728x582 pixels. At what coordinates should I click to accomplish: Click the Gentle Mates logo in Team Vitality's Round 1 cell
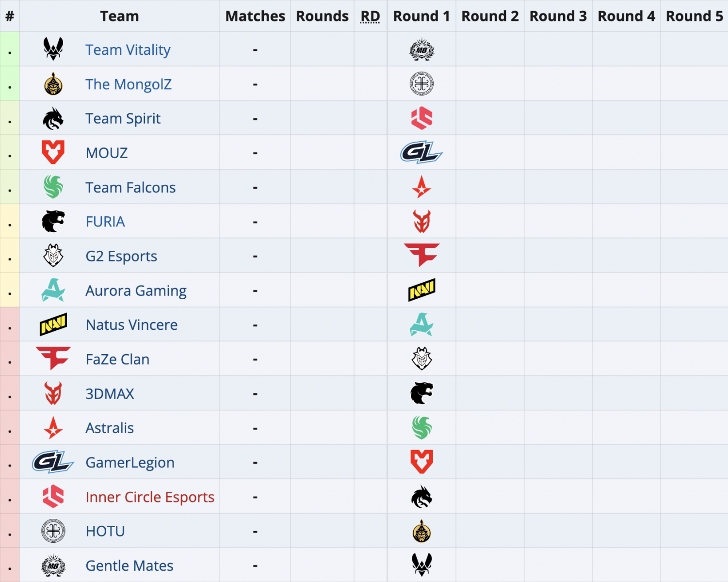tap(421, 49)
